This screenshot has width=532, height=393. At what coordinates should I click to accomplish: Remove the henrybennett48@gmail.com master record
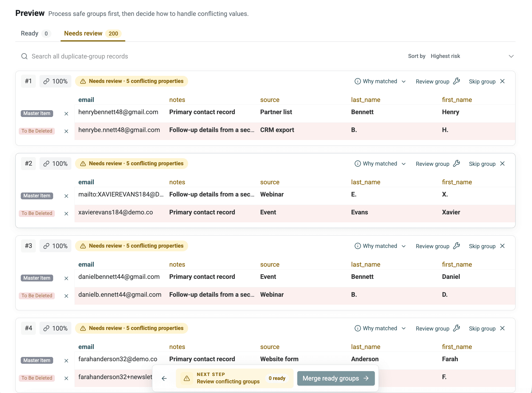point(66,114)
